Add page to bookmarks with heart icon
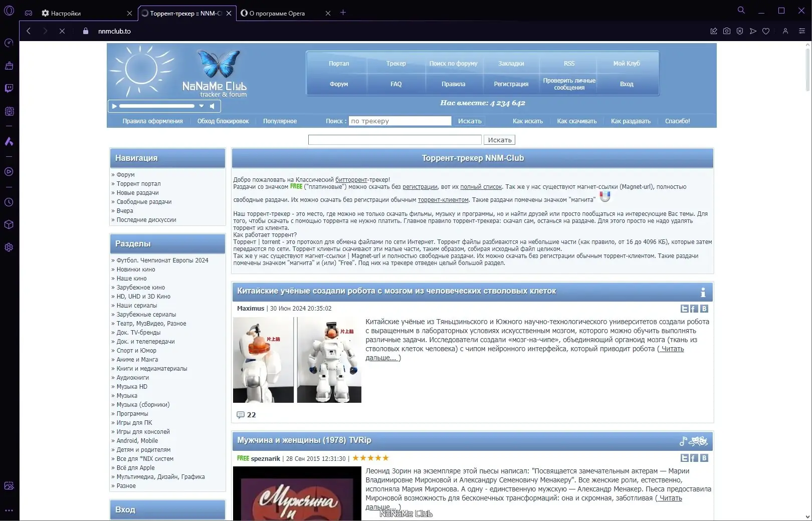The height and width of the screenshot is (521, 812). (766, 31)
